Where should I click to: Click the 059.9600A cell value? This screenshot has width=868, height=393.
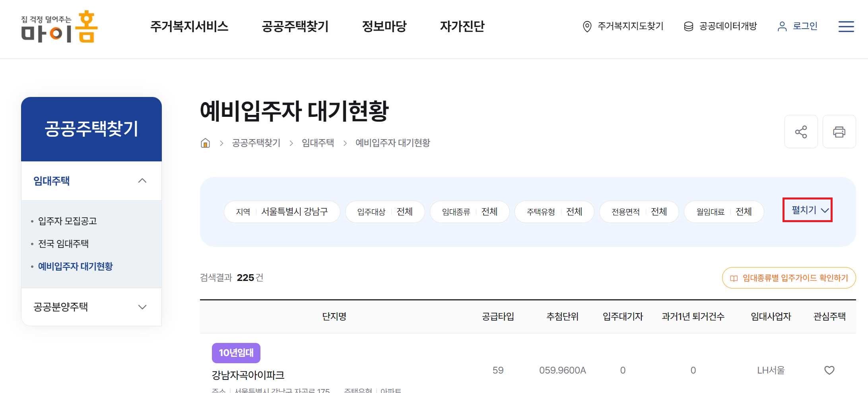[x=562, y=370]
